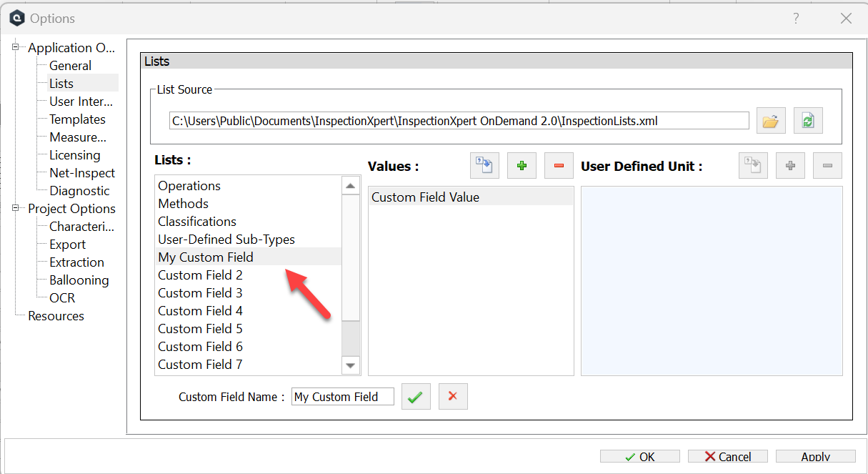Click the Custom Field Name input box
The height and width of the screenshot is (474, 868).
click(342, 396)
